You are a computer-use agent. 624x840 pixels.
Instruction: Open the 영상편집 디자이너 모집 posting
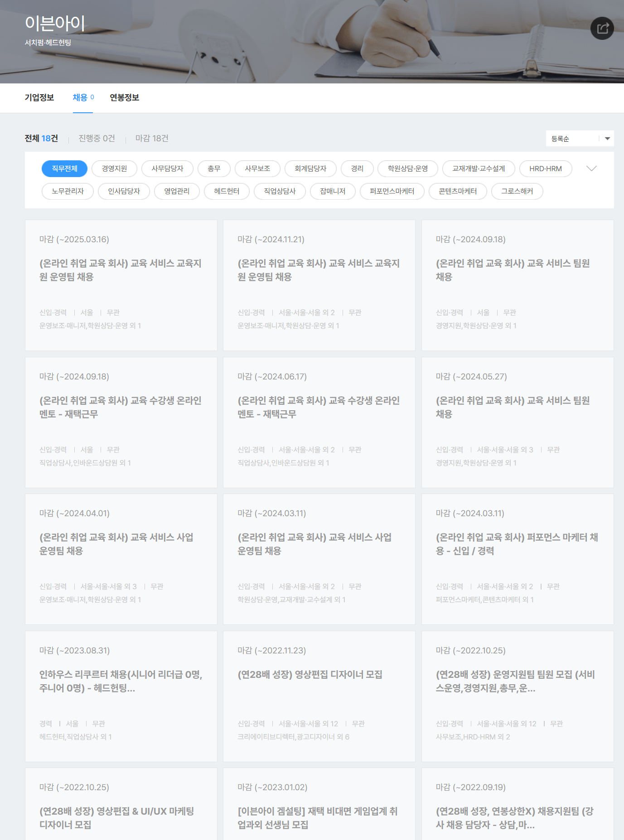click(319, 696)
